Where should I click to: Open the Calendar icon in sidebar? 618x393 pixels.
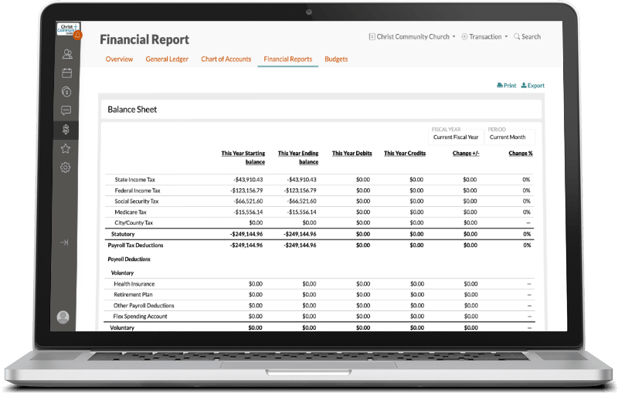67,73
